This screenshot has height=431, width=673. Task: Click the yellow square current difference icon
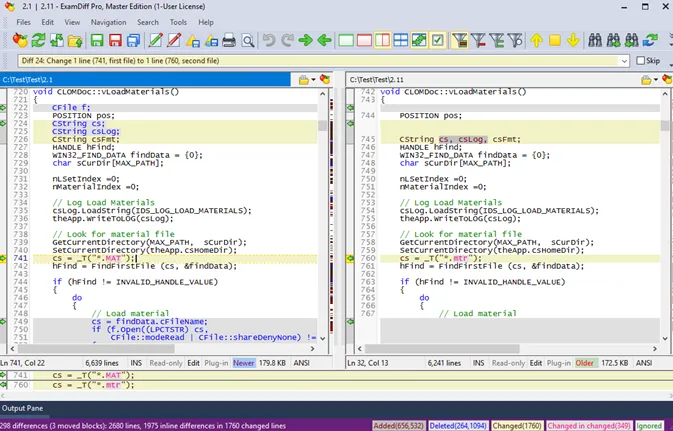point(555,40)
